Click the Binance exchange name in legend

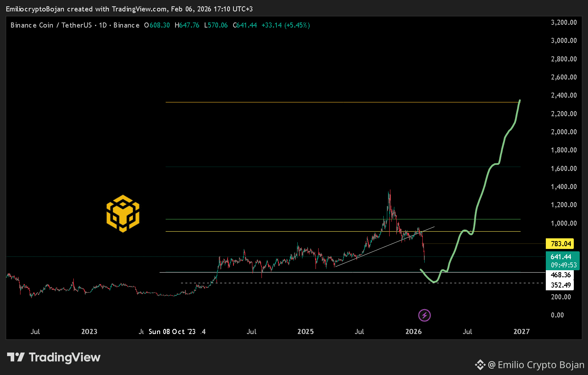127,25
